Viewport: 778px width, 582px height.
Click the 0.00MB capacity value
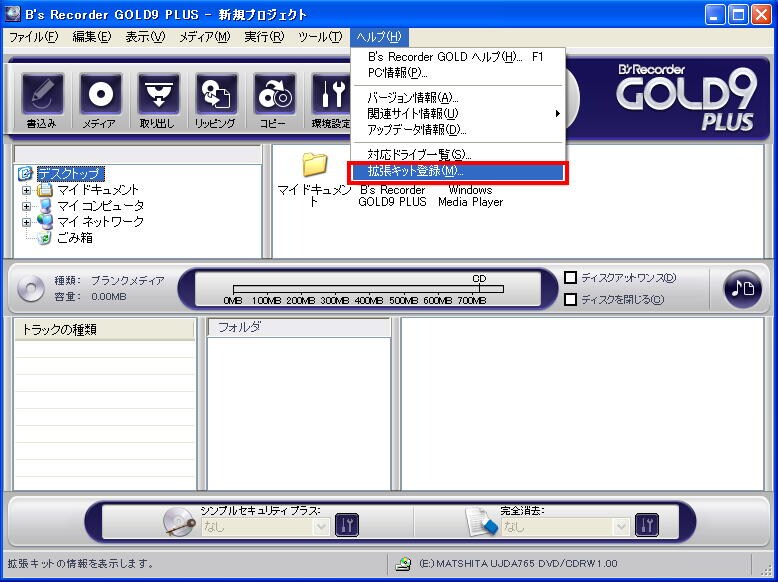(x=109, y=296)
